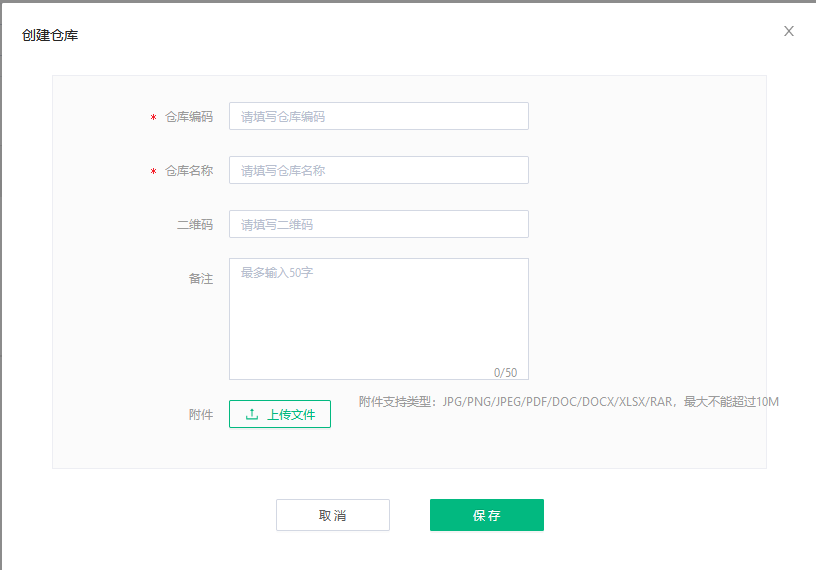
Task: Click the 取消 button
Action: [x=333, y=515]
